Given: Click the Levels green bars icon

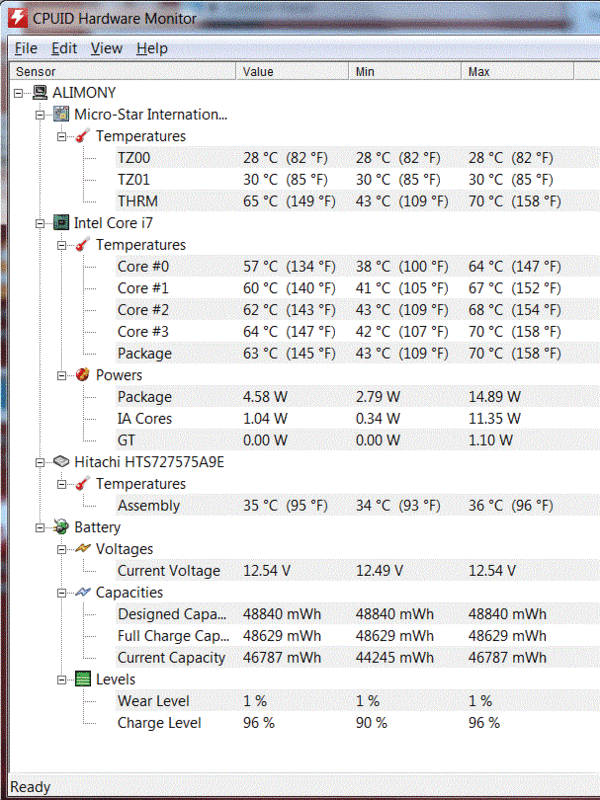Looking at the screenshot, I should pyautogui.click(x=83, y=679).
